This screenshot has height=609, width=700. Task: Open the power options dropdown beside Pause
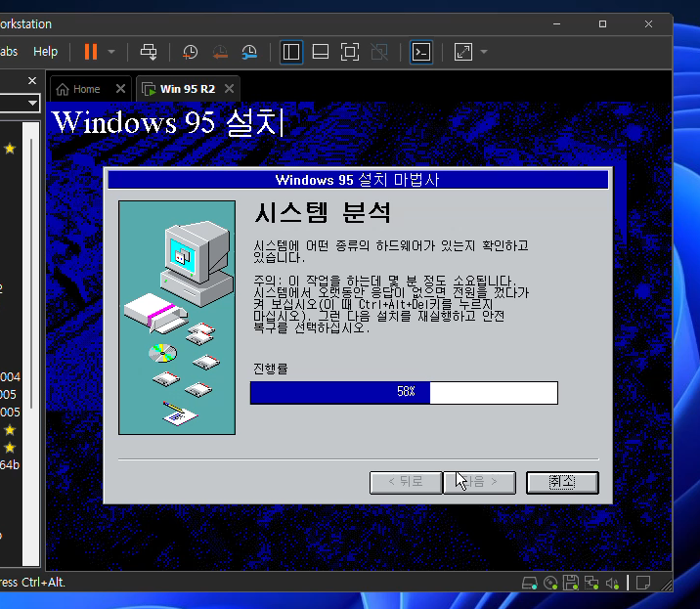coord(111,52)
